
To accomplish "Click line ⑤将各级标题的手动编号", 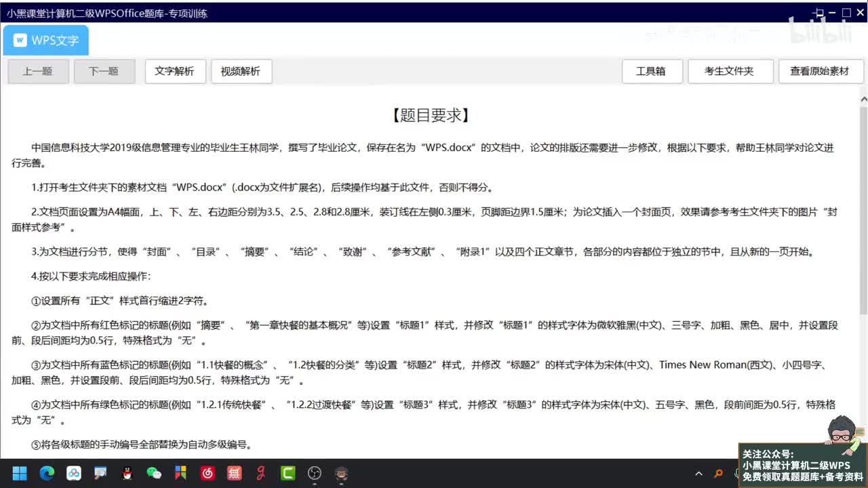I will 142,445.
